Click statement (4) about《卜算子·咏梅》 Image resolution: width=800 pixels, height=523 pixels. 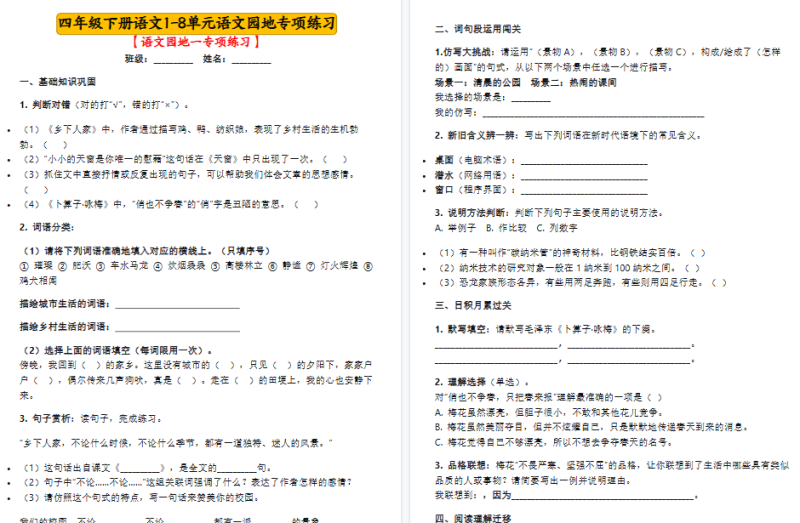170,204
